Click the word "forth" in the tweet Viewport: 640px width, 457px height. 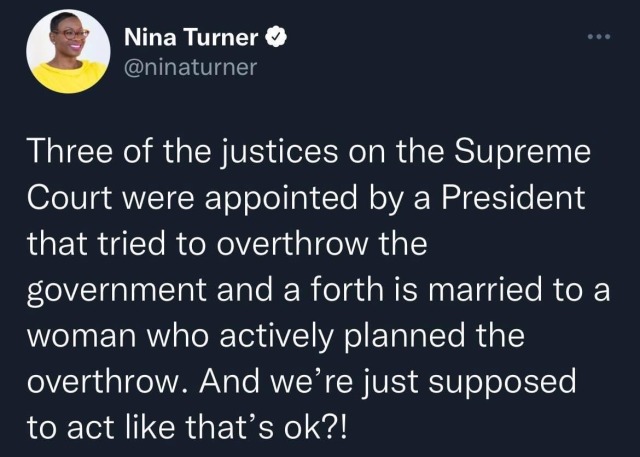[347, 289]
